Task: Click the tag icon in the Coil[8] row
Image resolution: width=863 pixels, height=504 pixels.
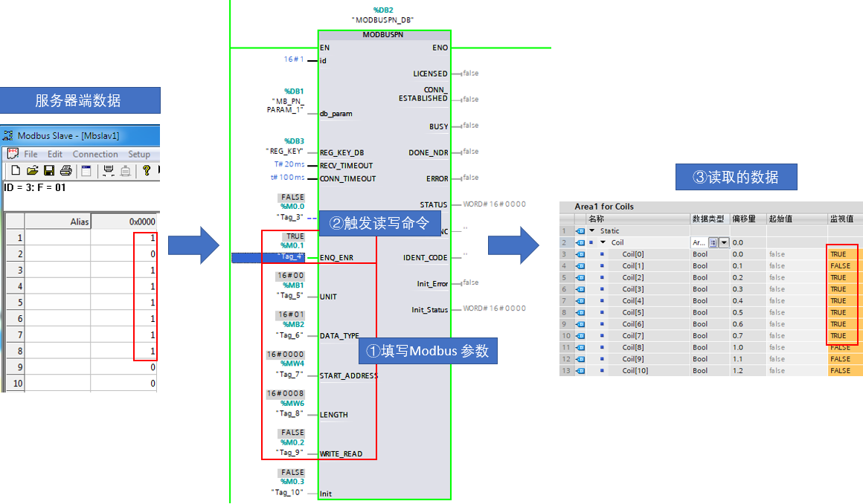Action: (x=580, y=347)
